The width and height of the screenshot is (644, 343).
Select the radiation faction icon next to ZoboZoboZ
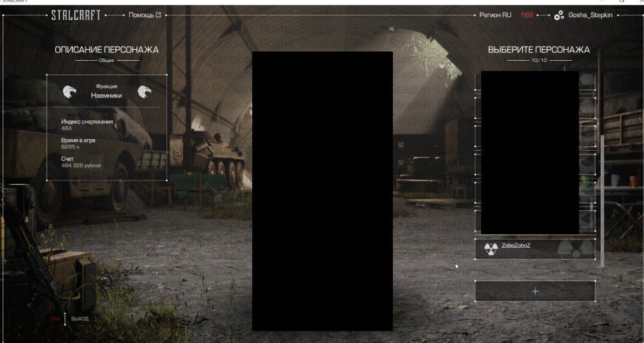tap(491, 249)
